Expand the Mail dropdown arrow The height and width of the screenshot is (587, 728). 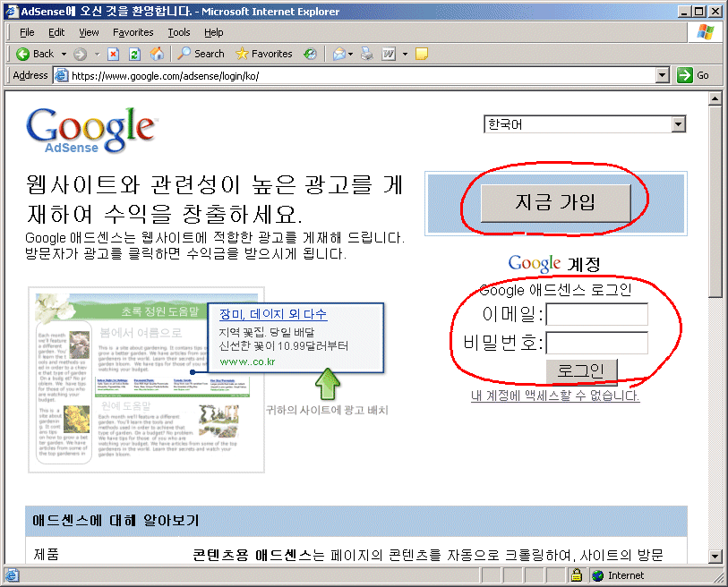coord(350,55)
